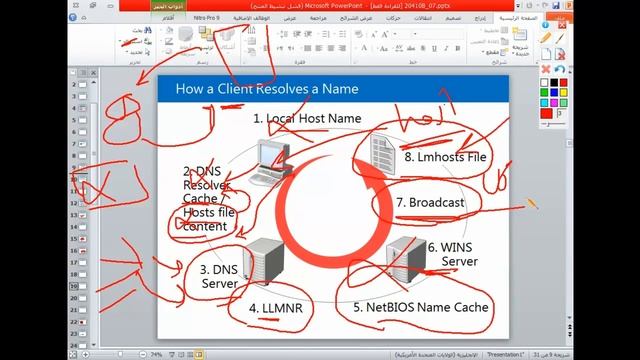Open the Customize Quick Access Toolbar dropdown
Viewport: 640px width, 360px height.
[x=518, y=6]
